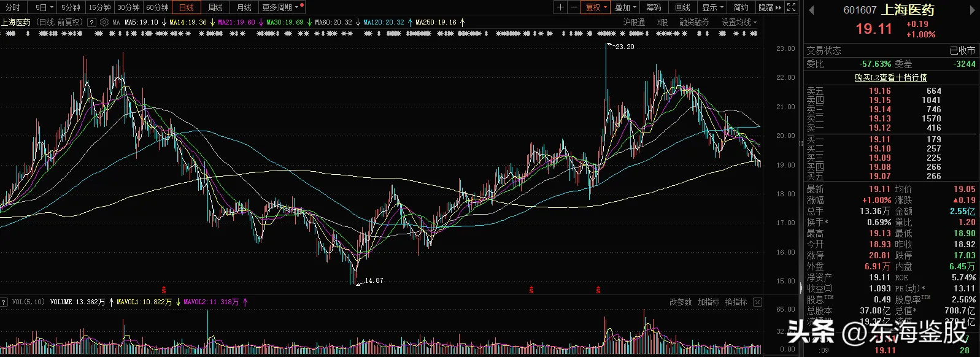This screenshot has width=980, height=357.
Task: Toggle the 简约 simple mode
Action: pyautogui.click(x=741, y=7)
